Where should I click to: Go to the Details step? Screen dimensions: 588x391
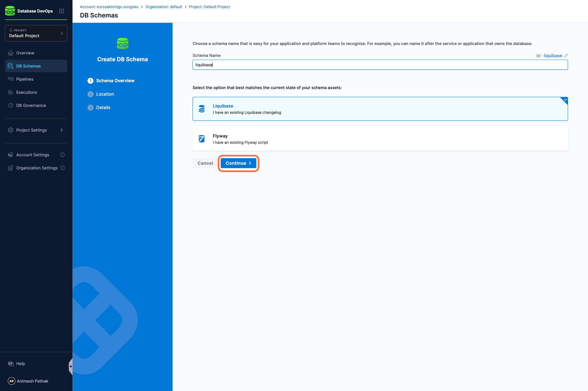coord(99,108)
